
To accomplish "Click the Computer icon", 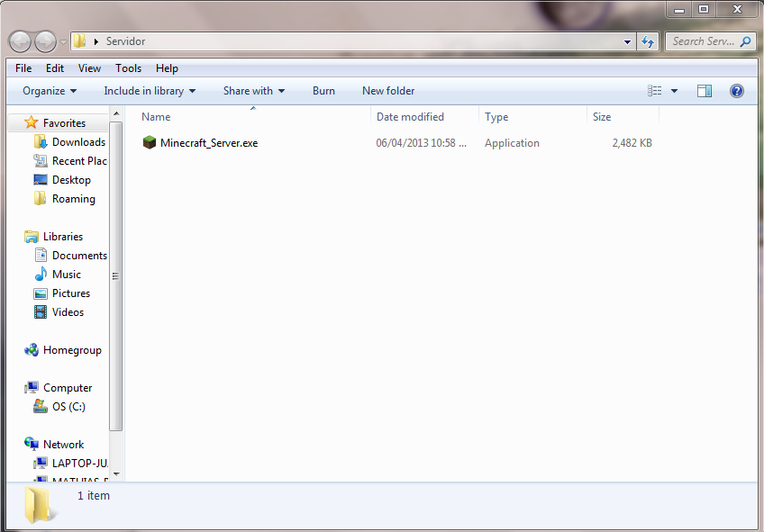I will click(32, 387).
